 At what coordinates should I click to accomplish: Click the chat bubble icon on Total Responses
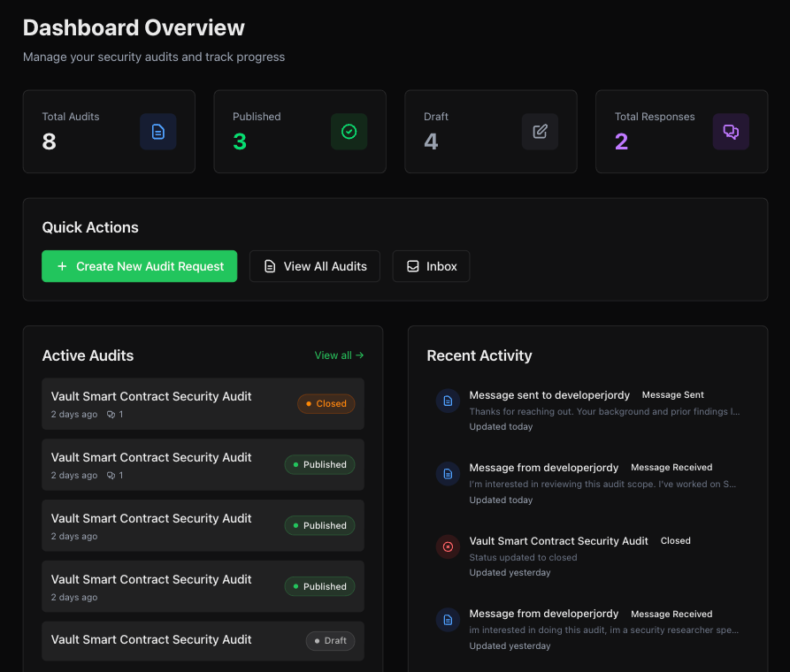point(731,131)
